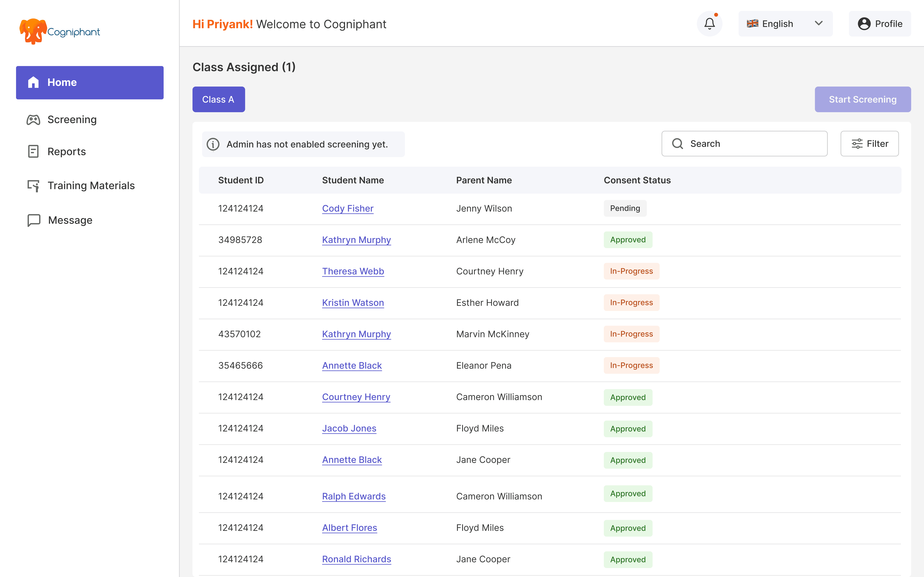Go to Training Materials menu item
The width and height of the screenshot is (924, 577).
[x=91, y=185]
